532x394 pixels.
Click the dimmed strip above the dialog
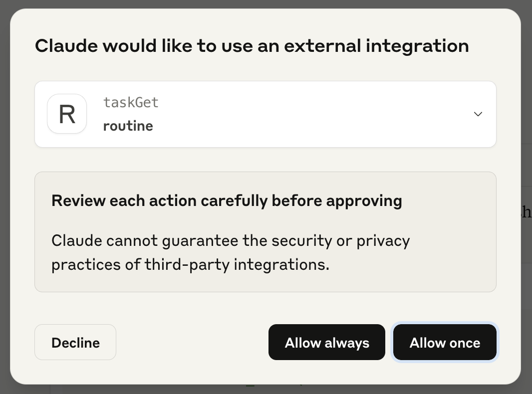pos(266,3)
